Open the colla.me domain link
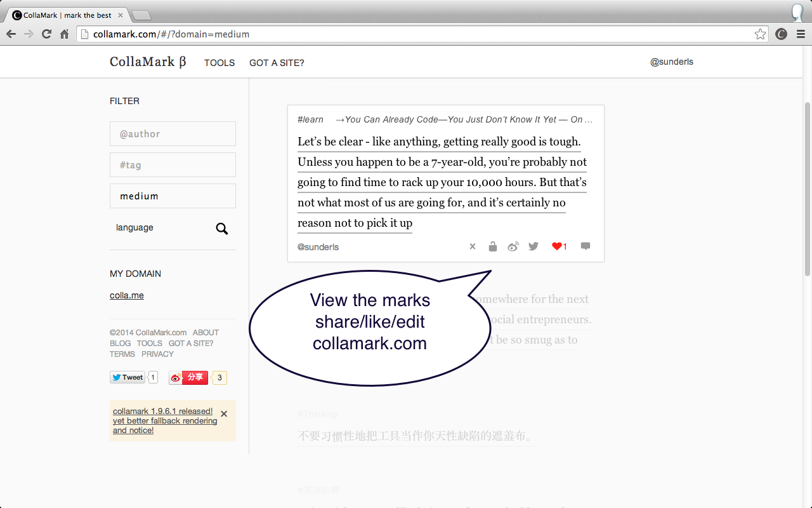The width and height of the screenshot is (812, 508). click(x=127, y=295)
